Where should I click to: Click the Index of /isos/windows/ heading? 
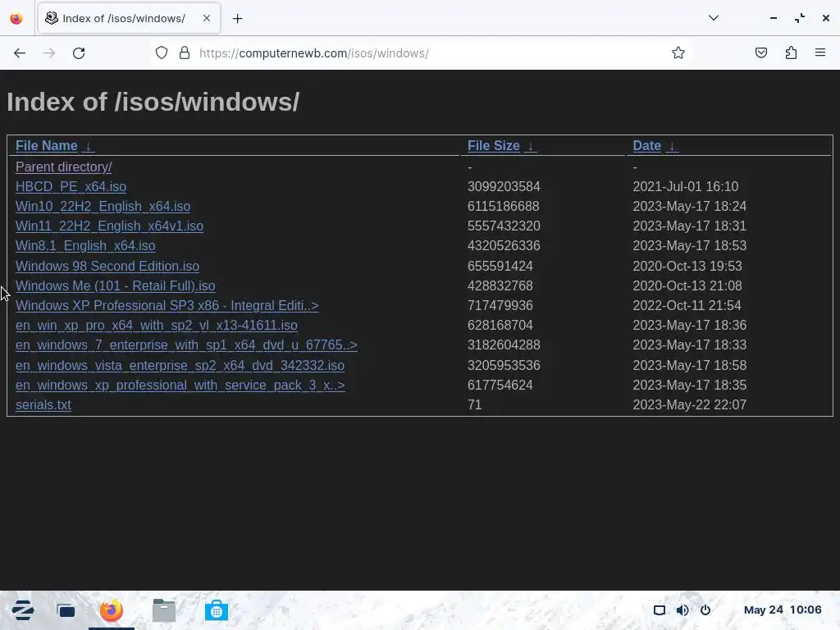(x=153, y=102)
